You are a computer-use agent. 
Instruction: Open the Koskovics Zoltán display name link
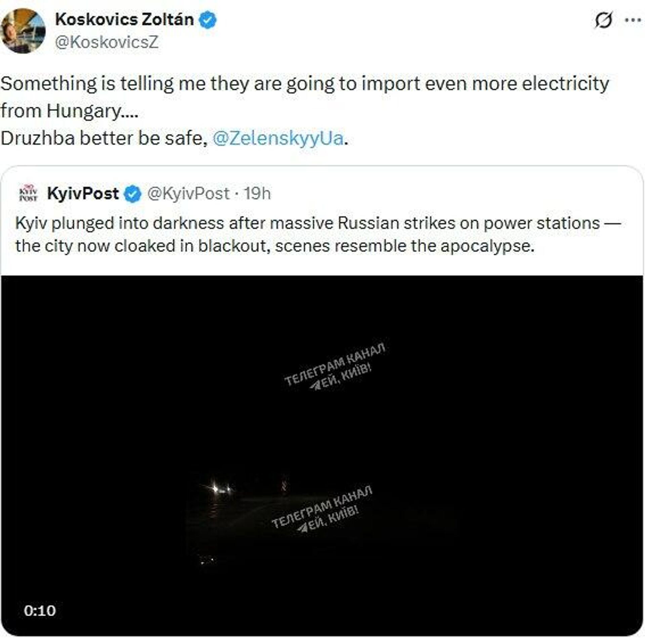tap(124, 19)
